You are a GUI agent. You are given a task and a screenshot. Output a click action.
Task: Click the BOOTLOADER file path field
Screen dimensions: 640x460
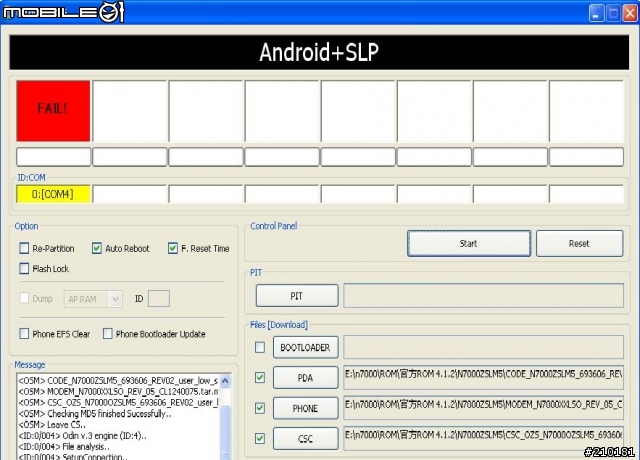point(484,347)
